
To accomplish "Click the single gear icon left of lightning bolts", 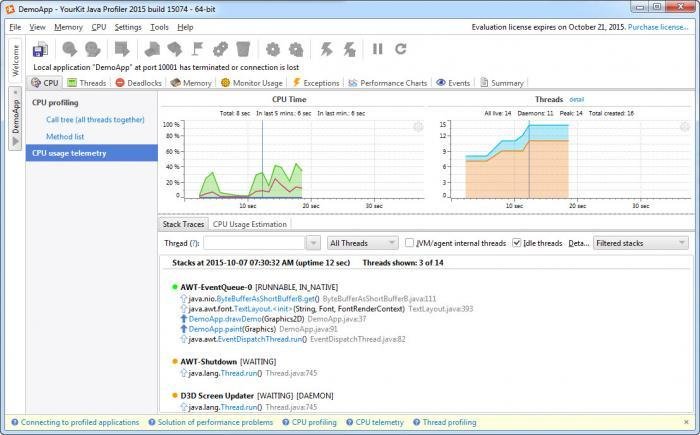I will [273, 49].
